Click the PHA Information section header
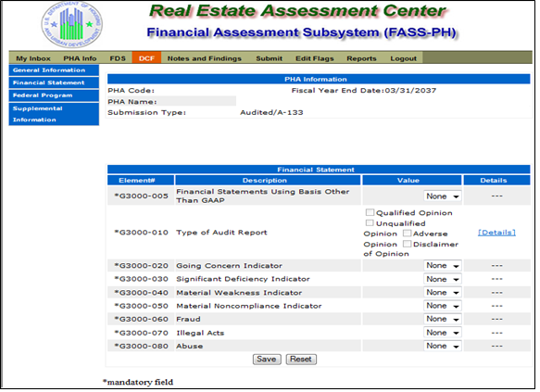The image size is (540, 392). (x=319, y=79)
